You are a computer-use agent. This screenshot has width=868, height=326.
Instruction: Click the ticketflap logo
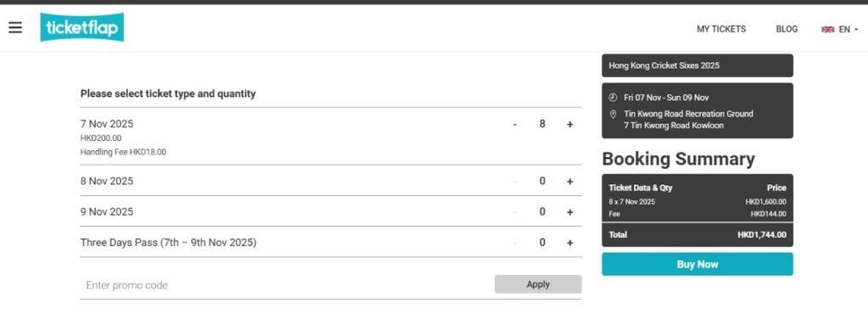tap(82, 27)
